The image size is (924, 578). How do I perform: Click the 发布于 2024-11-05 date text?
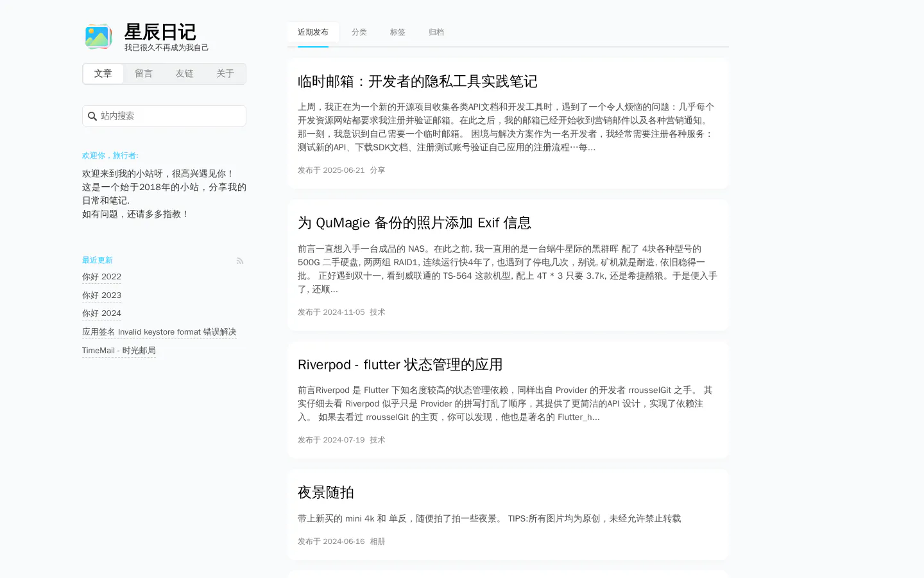tap(331, 312)
